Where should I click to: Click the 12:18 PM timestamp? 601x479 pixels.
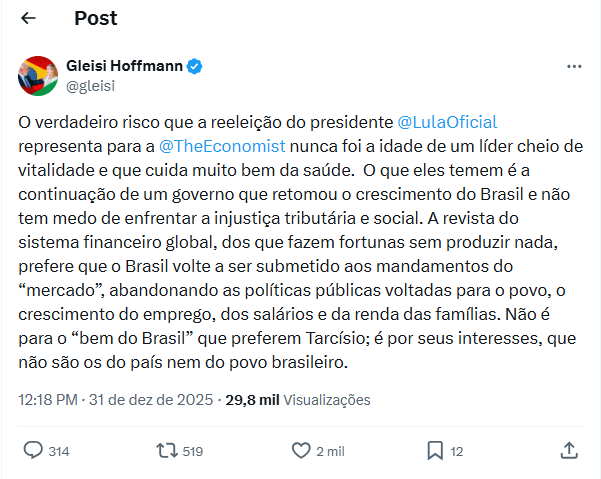pyautogui.click(x=50, y=400)
